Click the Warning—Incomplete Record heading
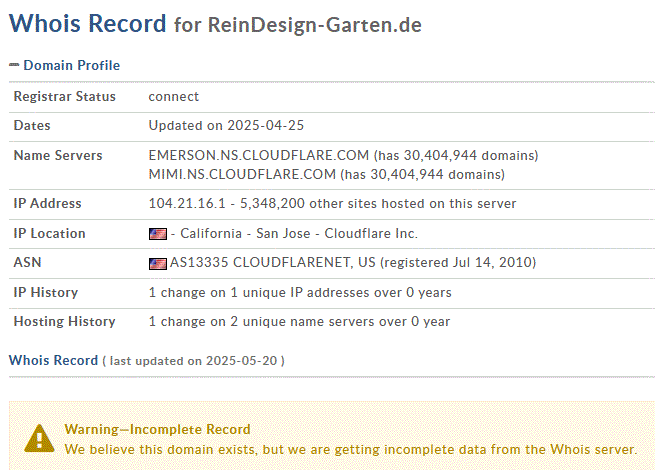The width and height of the screenshot is (656, 471). click(157, 429)
